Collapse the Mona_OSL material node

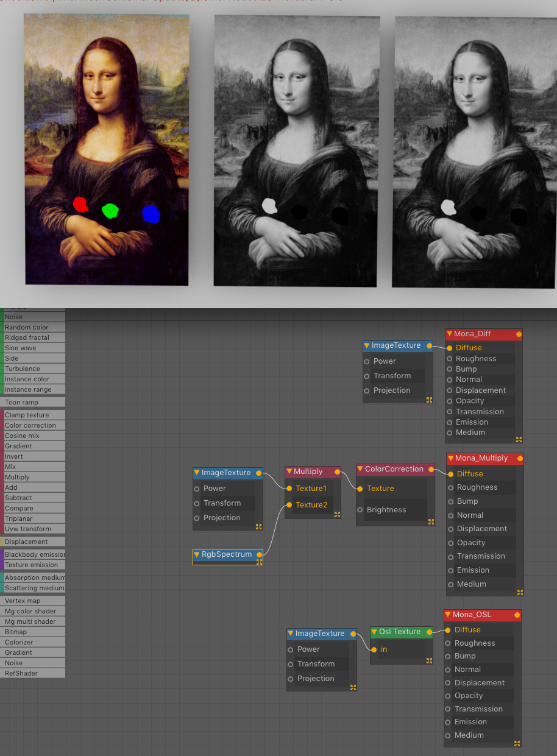(449, 615)
